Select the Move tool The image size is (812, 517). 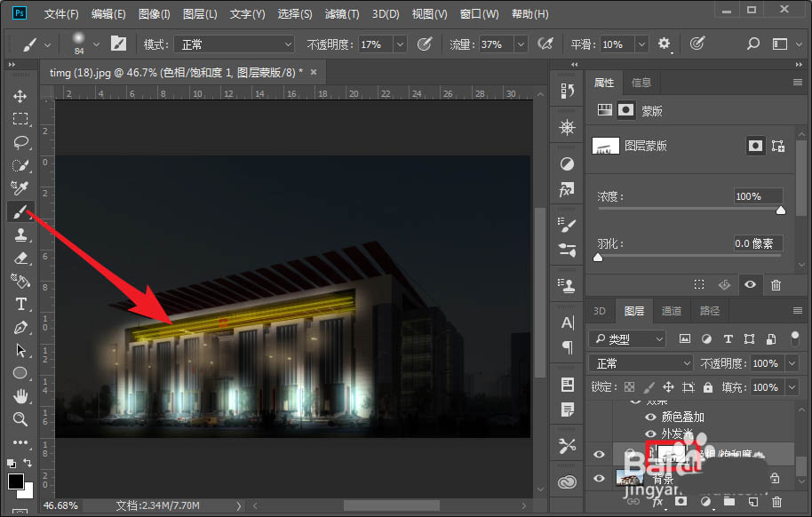pos(20,96)
